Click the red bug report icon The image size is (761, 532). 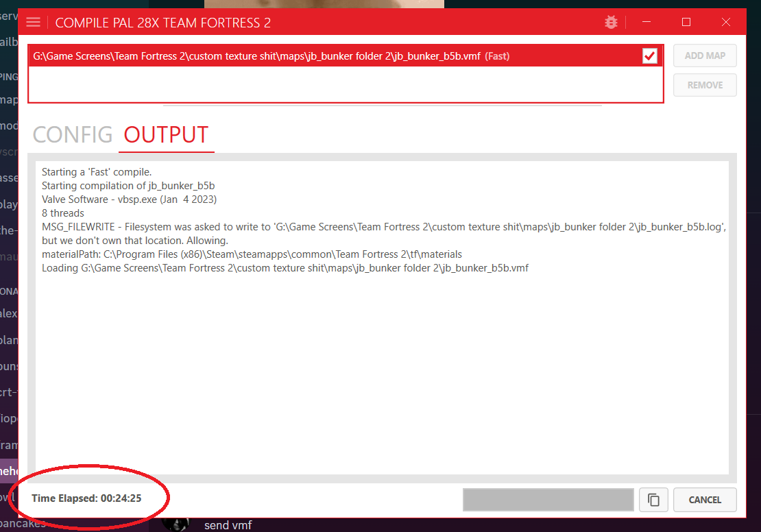(611, 23)
